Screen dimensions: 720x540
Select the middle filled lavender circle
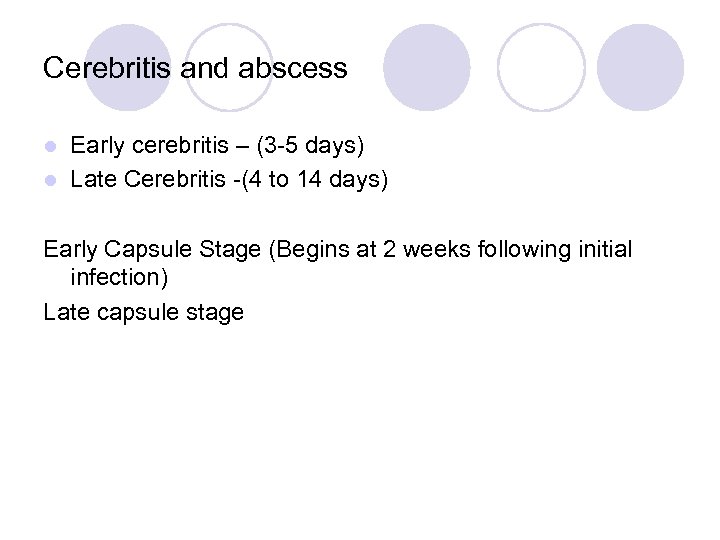click(427, 68)
